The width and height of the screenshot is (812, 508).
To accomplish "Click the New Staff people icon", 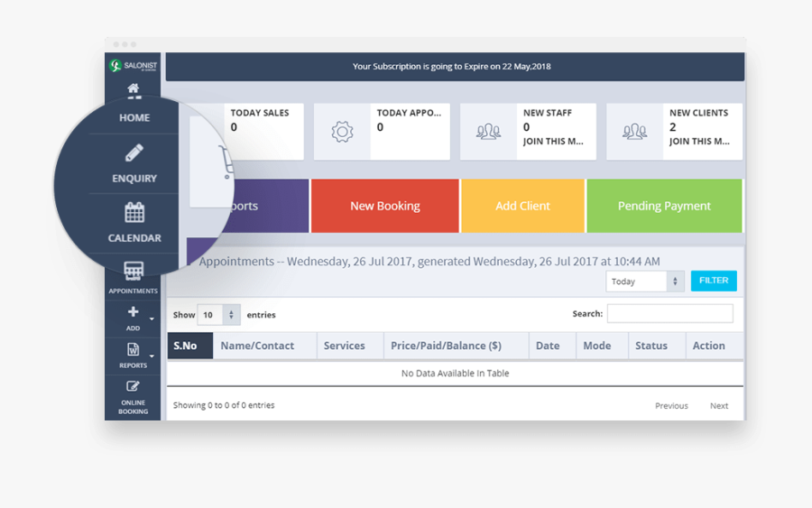I will click(x=488, y=133).
